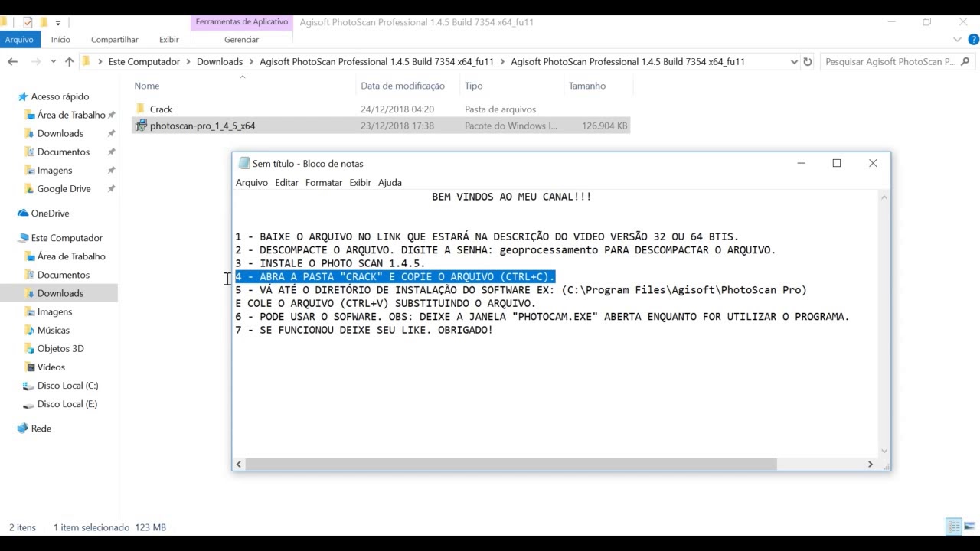Switch to details view in the status bar

pyautogui.click(x=953, y=526)
